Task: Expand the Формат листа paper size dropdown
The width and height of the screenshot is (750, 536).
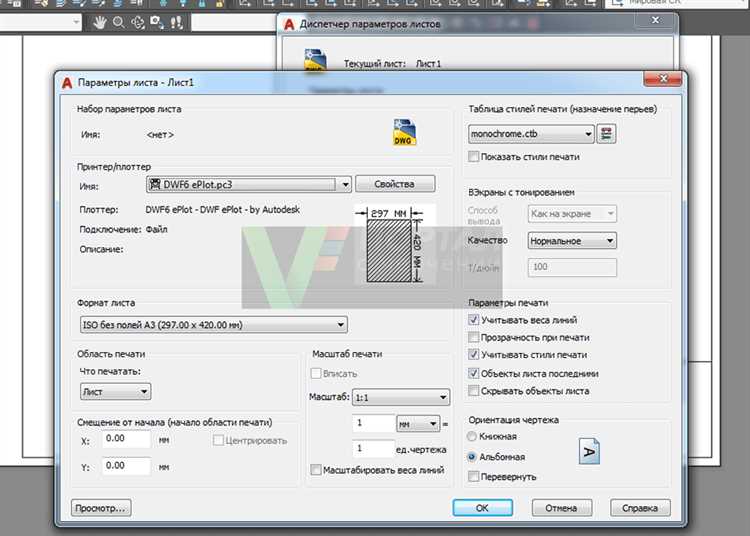Action: pyautogui.click(x=340, y=324)
